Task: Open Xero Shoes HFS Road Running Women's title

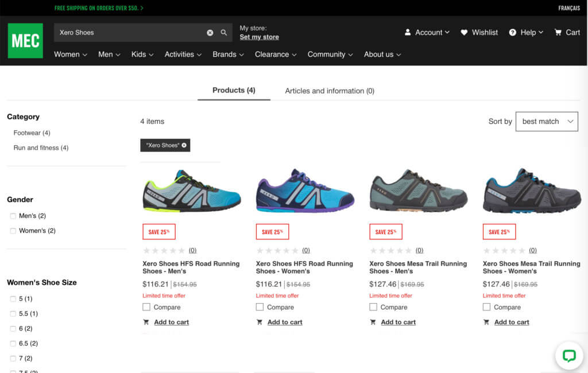Action: click(304, 267)
